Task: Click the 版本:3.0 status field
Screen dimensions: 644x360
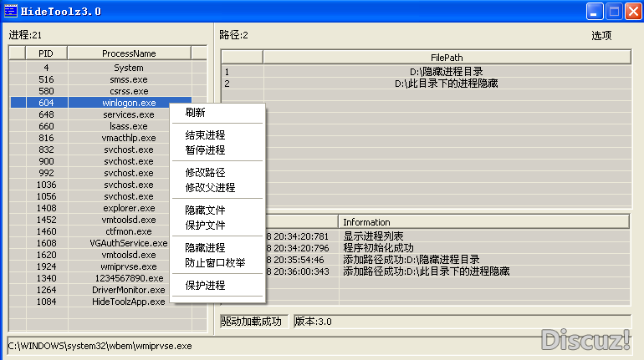Action: 463,322
